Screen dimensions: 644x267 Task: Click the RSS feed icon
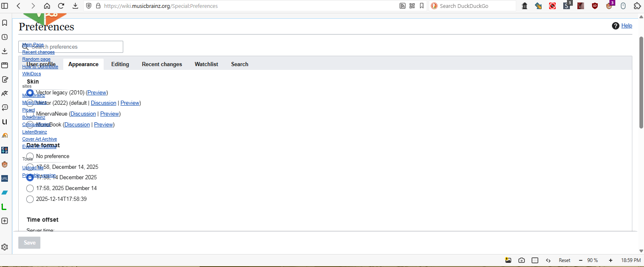click(x=402, y=6)
